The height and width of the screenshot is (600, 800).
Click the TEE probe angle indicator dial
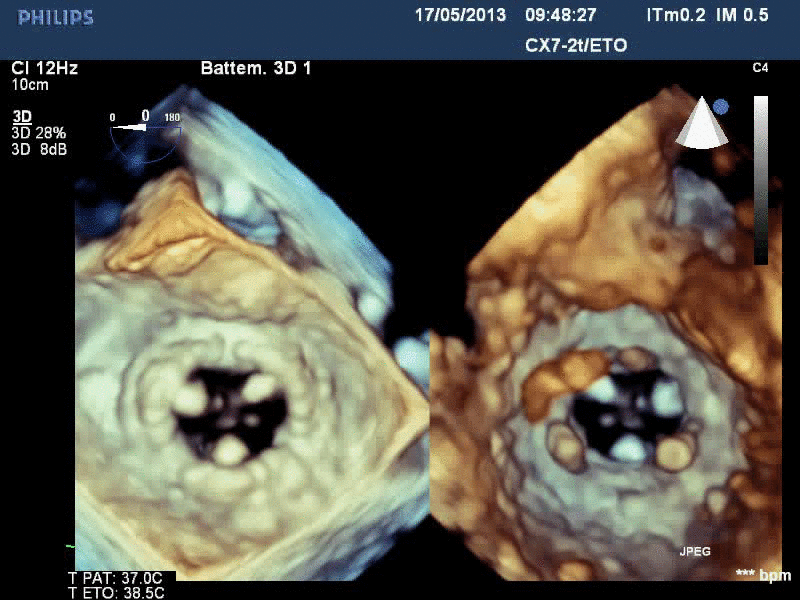coord(145,136)
